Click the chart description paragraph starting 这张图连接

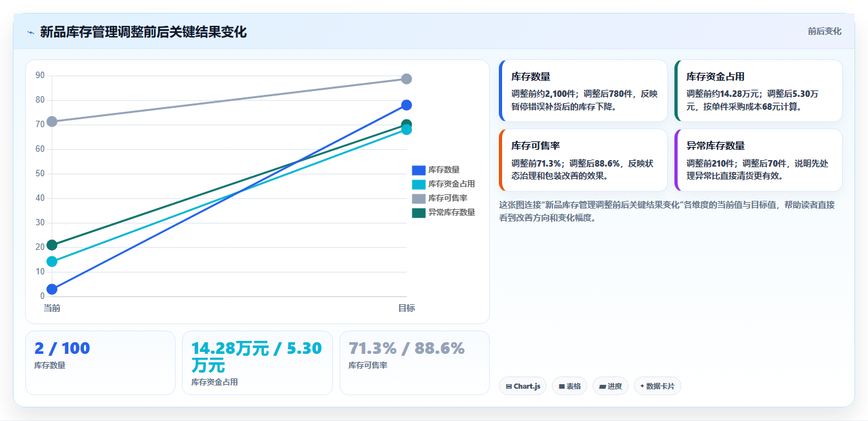(667, 211)
